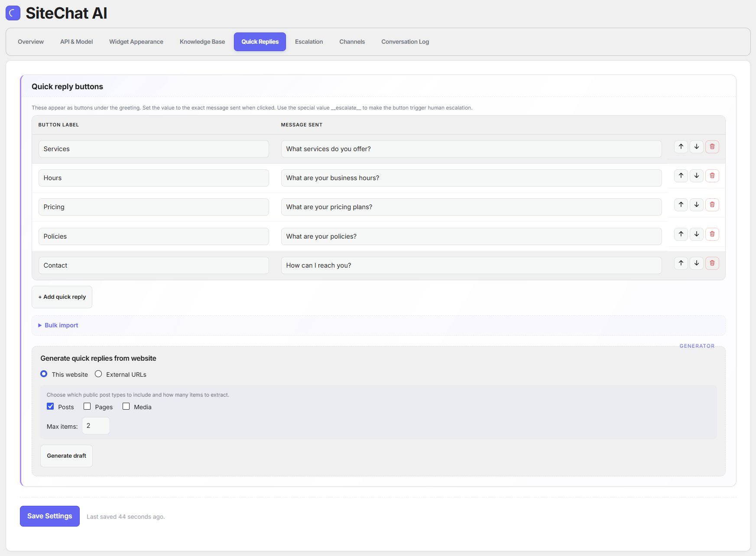
Task: Enable the Media post type checkbox
Action: click(126, 407)
